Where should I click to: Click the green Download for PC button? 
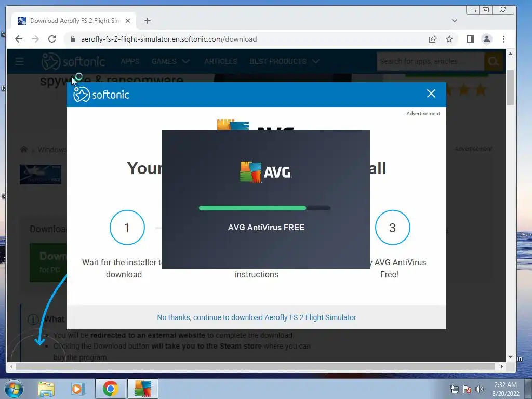point(48,262)
